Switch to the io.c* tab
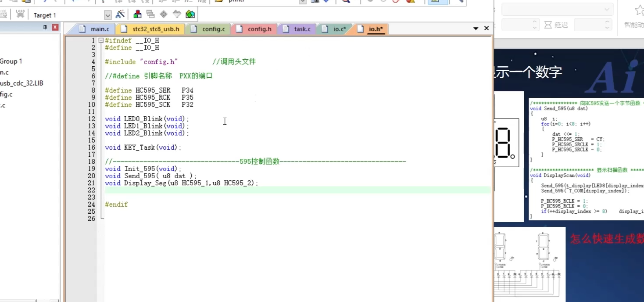 click(x=334, y=29)
